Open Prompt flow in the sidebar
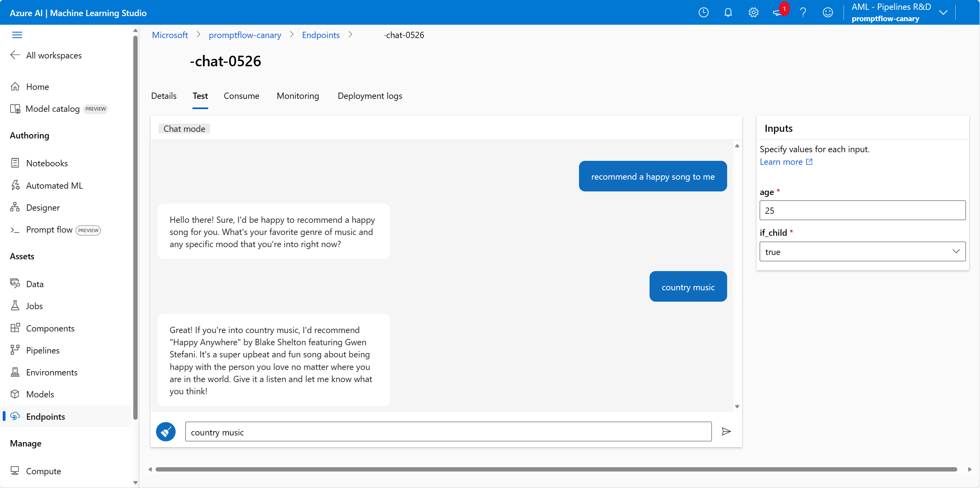The image size is (980, 488). [x=49, y=230]
